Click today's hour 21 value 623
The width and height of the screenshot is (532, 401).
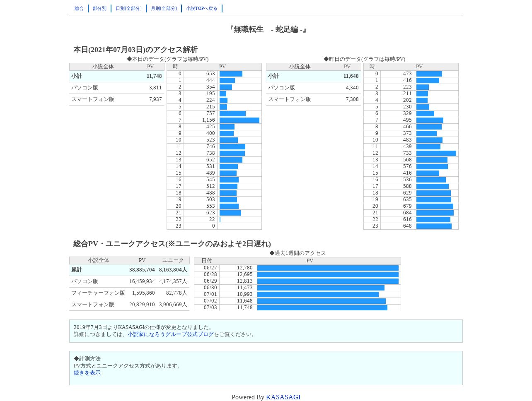[x=210, y=213]
